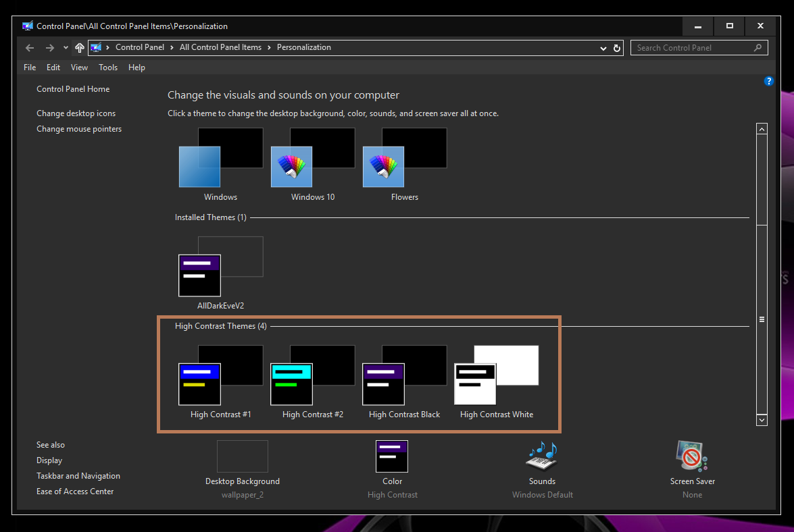This screenshot has width=794, height=532.
Task: Go up one level with the up arrow
Action: (80, 47)
